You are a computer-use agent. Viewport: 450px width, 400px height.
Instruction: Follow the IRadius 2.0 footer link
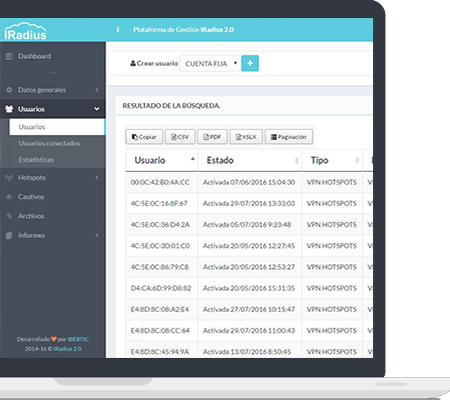(67, 349)
